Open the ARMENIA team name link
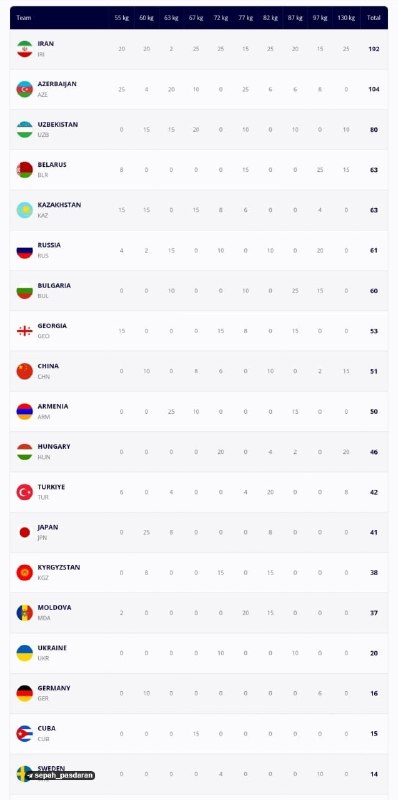 (53, 407)
